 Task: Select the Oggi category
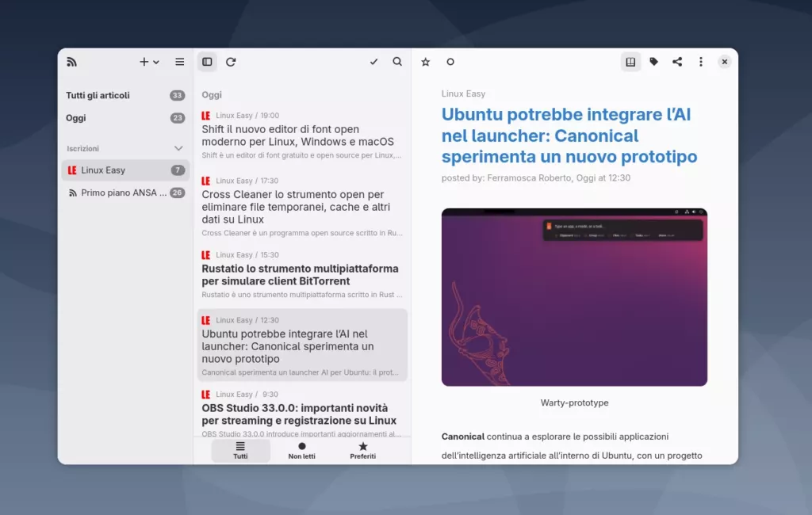pyautogui.click(x=124, y=118)
